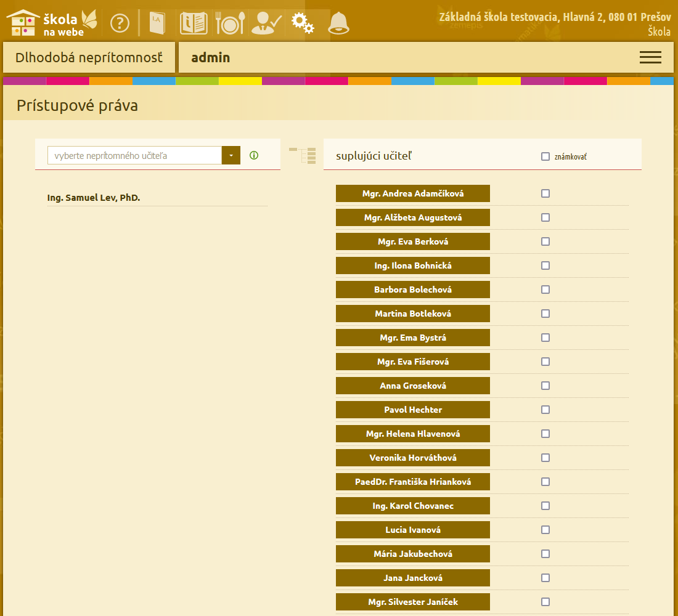Select teacher Lucia Ivanová button
Image resolution: width=678 pixels, height=616 pixels.
tap(413, 530)
